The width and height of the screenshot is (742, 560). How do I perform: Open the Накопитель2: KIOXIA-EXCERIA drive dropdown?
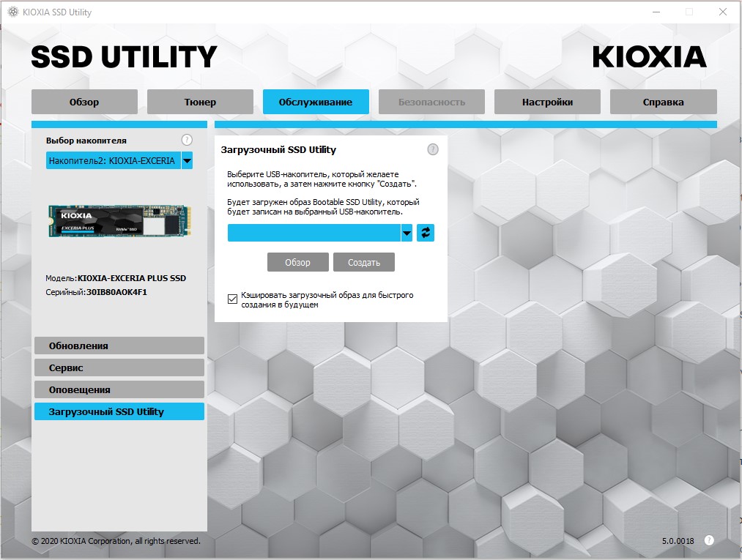(119, 160)
